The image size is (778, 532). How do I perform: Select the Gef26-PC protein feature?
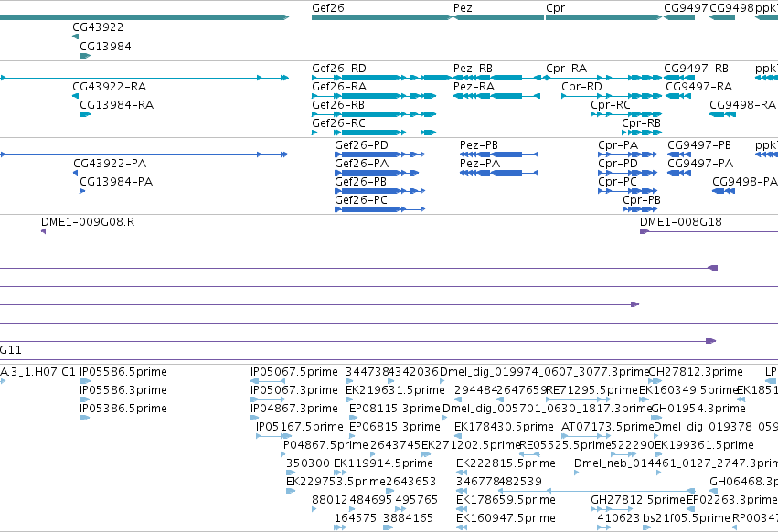pyautogui.click(x=380, y=209)
